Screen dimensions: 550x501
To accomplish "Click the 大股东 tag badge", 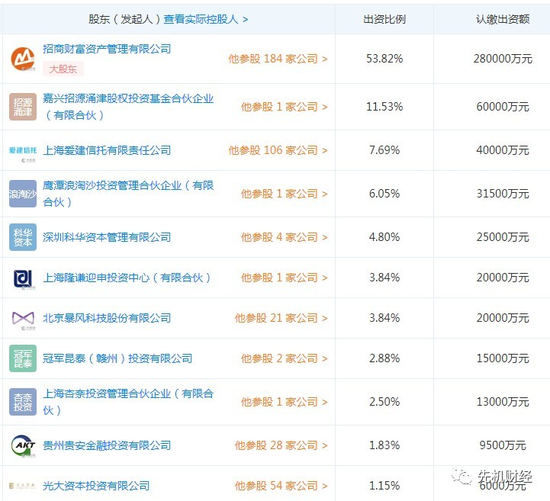I will (x=63, y=69).
